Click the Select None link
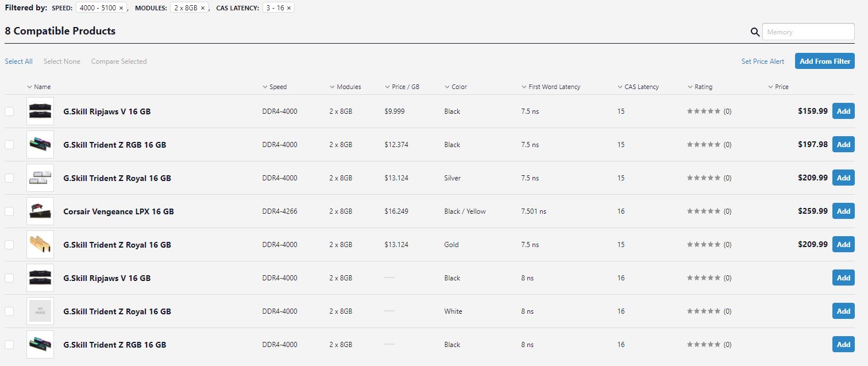The width and height of the screenshot is (868, 366). pos(62,61)
